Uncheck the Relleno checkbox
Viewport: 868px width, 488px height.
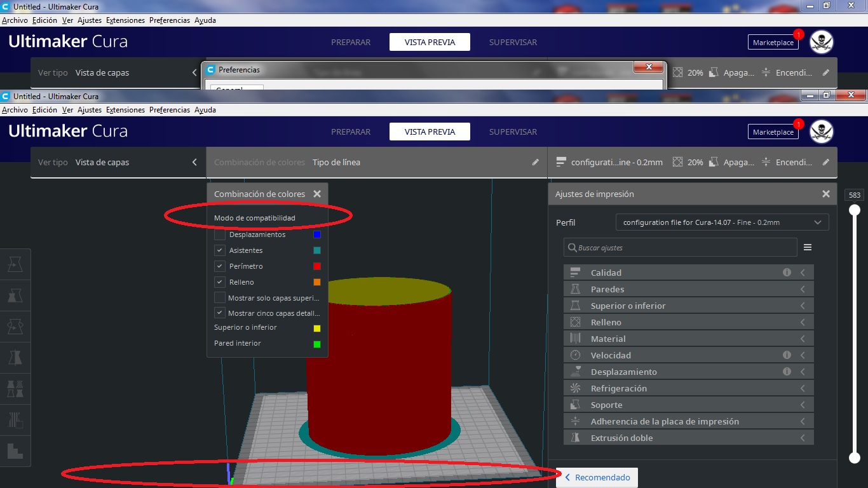pyautogui.click(x=219, y=281)
